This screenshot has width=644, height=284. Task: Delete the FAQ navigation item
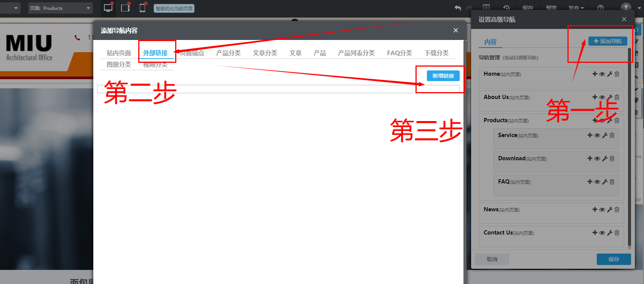pos(612,182)
